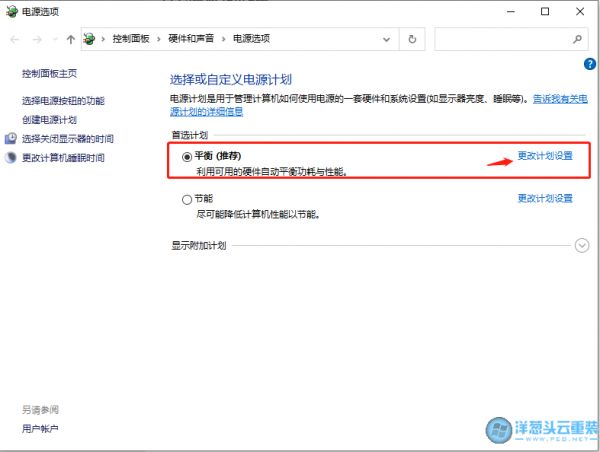
Task: Open 选择关闭显示器的时间
Action: [68, 139]
